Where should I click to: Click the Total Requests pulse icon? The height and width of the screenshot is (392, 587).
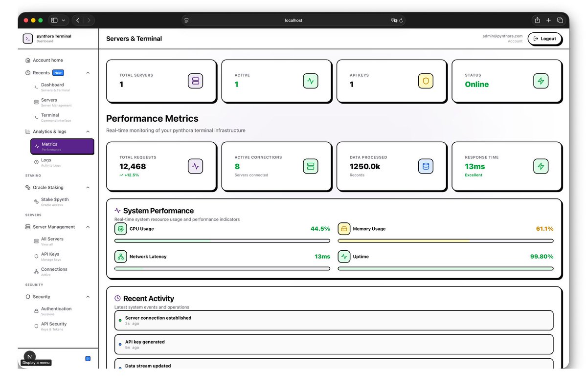(196, 166)
